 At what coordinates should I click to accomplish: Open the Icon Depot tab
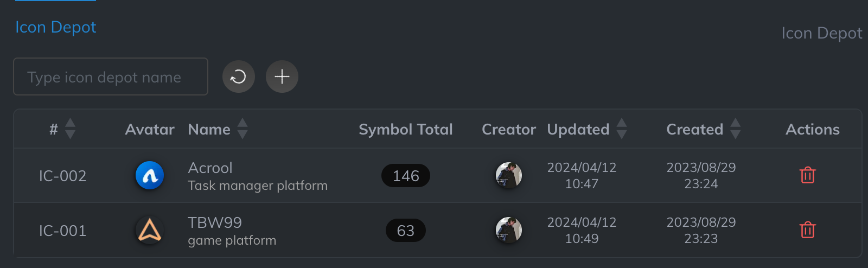tap(55, 27)
